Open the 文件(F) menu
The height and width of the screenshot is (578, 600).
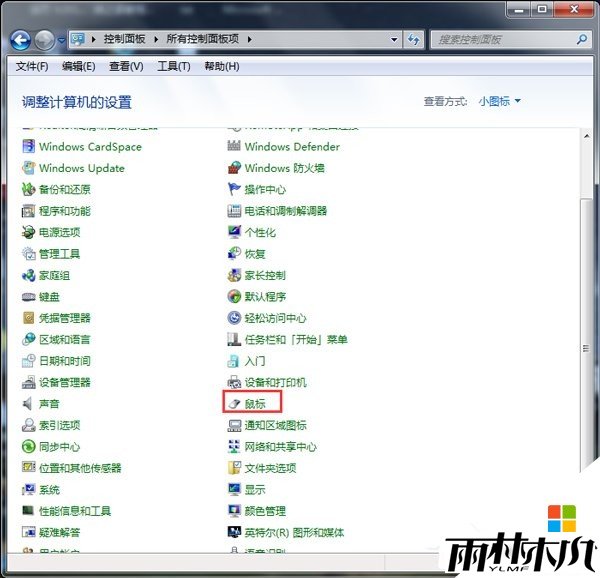click(x=32, y=66)
